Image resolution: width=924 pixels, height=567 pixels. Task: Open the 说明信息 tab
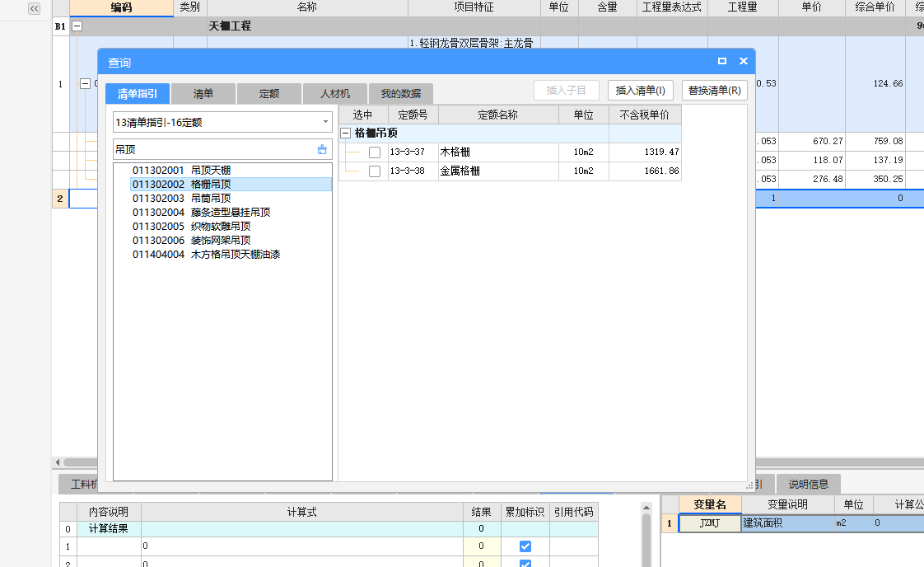point(809,484)
